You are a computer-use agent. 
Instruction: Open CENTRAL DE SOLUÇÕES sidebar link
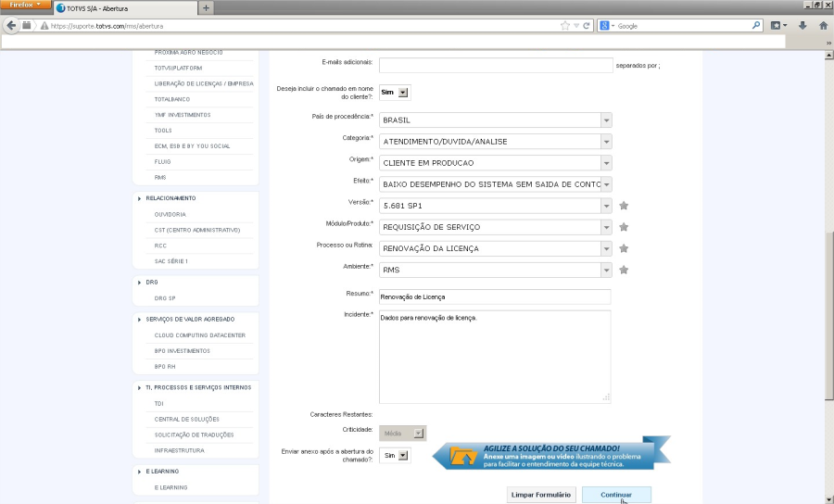point(186,420)
